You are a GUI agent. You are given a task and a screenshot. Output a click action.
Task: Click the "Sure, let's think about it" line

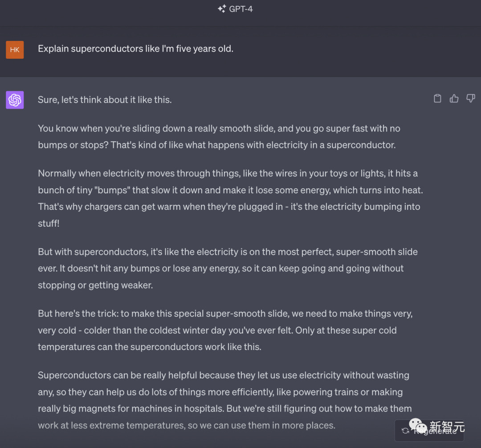[x=105, y=100]
